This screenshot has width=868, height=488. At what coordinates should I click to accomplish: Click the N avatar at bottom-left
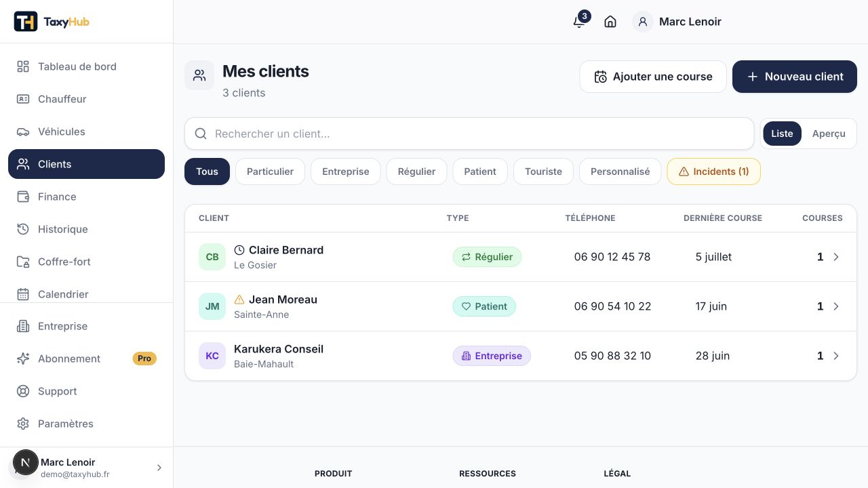[x=26, y=462]
